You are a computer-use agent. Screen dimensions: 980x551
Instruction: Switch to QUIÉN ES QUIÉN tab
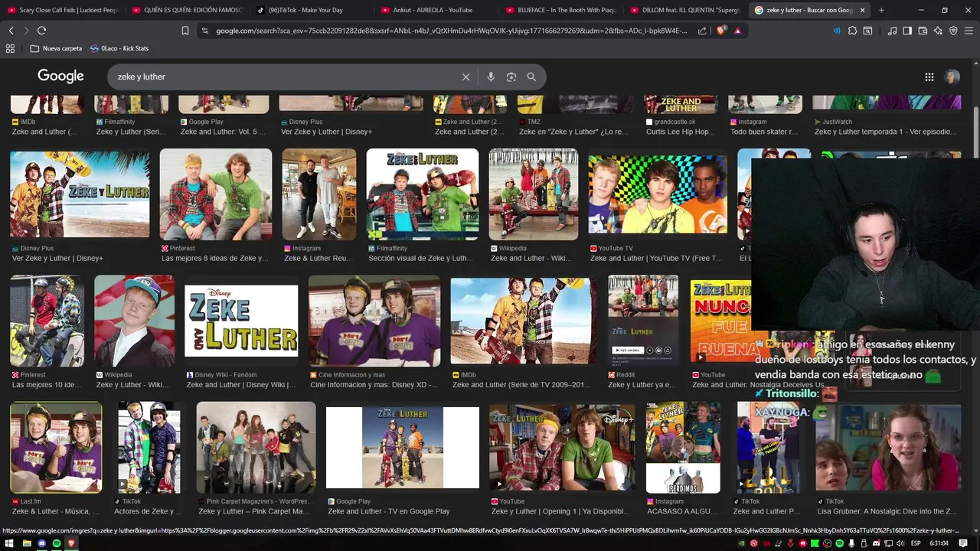188,10
